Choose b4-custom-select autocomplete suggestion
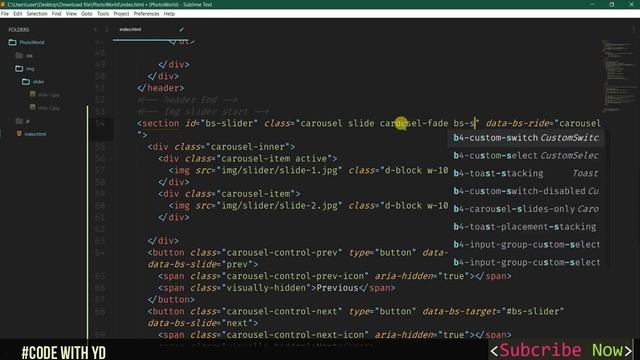 pos(526,156)
